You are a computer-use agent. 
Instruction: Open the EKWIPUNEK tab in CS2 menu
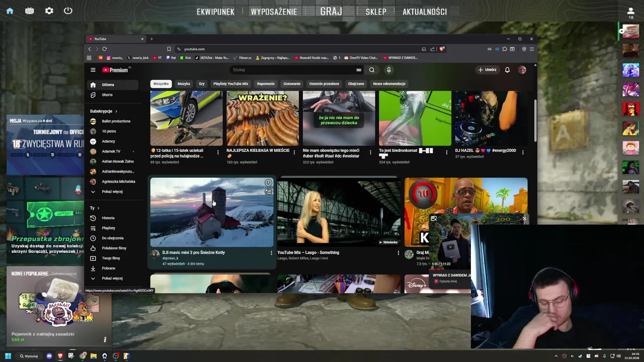[x=215, y=12]
